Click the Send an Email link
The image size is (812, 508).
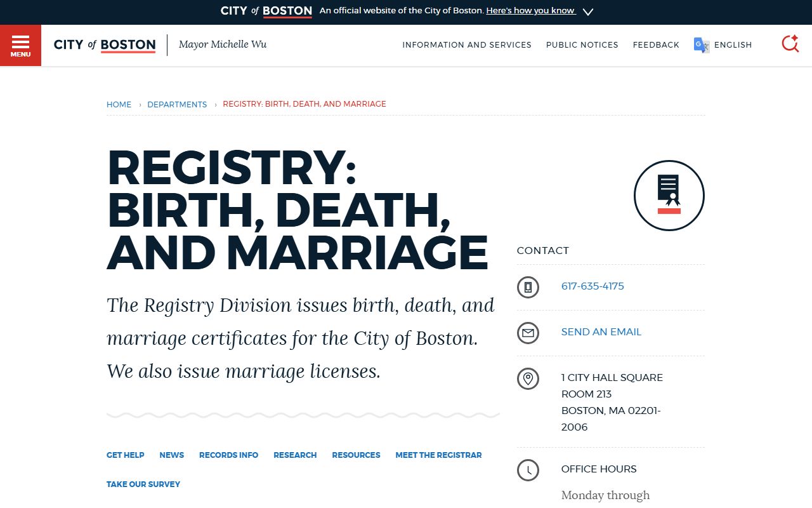(x=601, y=332)
